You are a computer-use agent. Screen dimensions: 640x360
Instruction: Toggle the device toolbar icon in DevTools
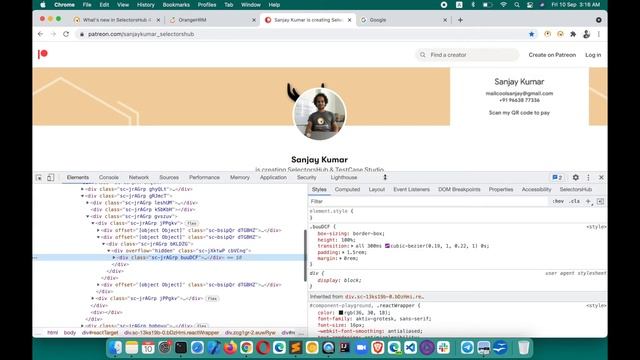tap(50, 178)
